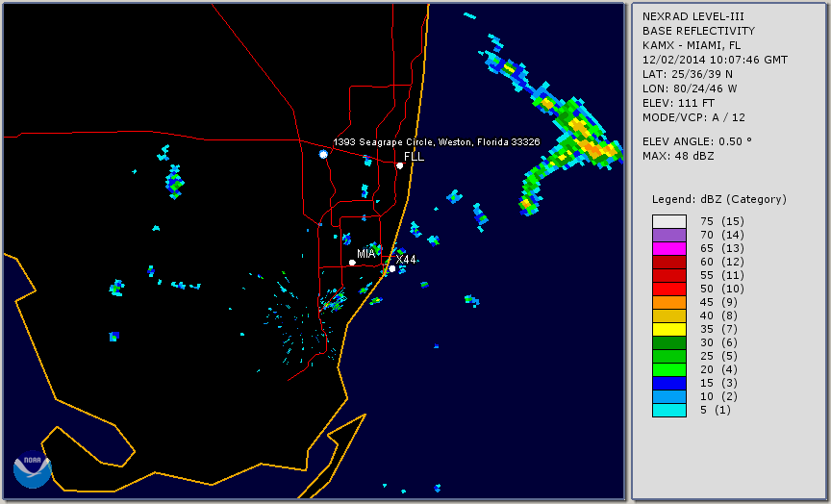Click the '12/02/2014 10:07:46 GMT' timestamp
Viewport: 831px width, 504px height.
(x=715, y=60)
